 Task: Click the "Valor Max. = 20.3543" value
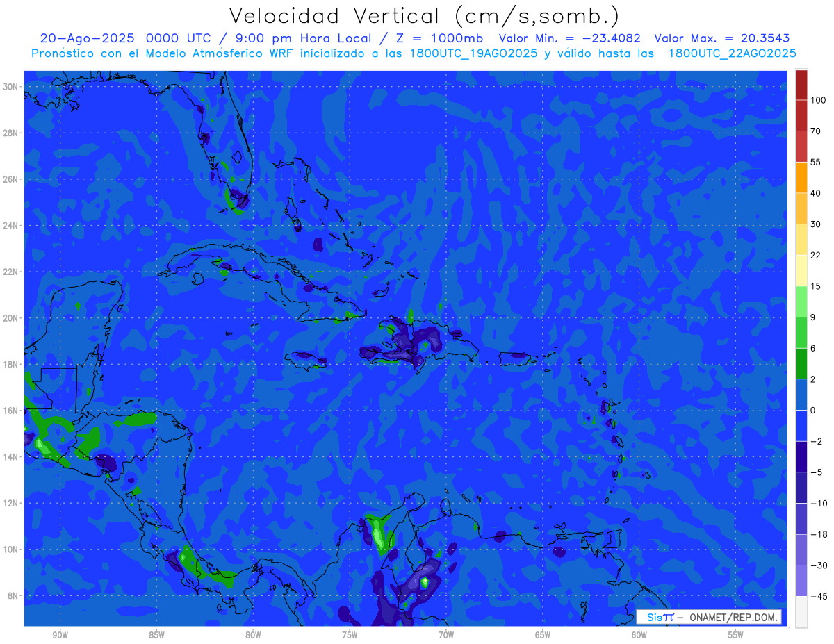coord(722,38)
